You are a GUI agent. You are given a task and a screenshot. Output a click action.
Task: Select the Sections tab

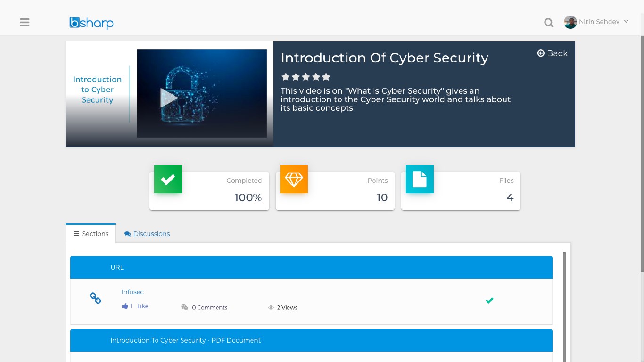tap(91, 234)
